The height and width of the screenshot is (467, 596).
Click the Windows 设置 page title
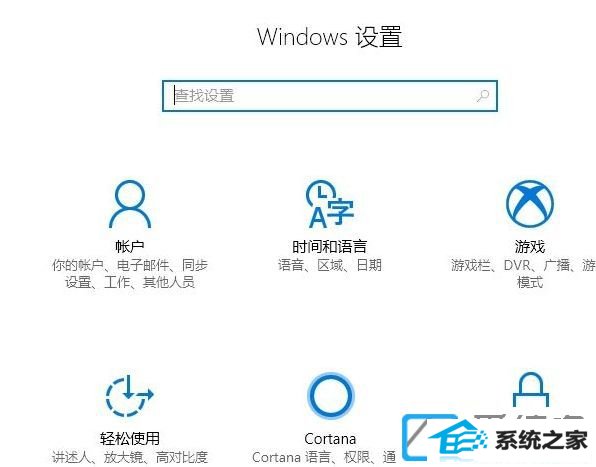click(330, 37)
